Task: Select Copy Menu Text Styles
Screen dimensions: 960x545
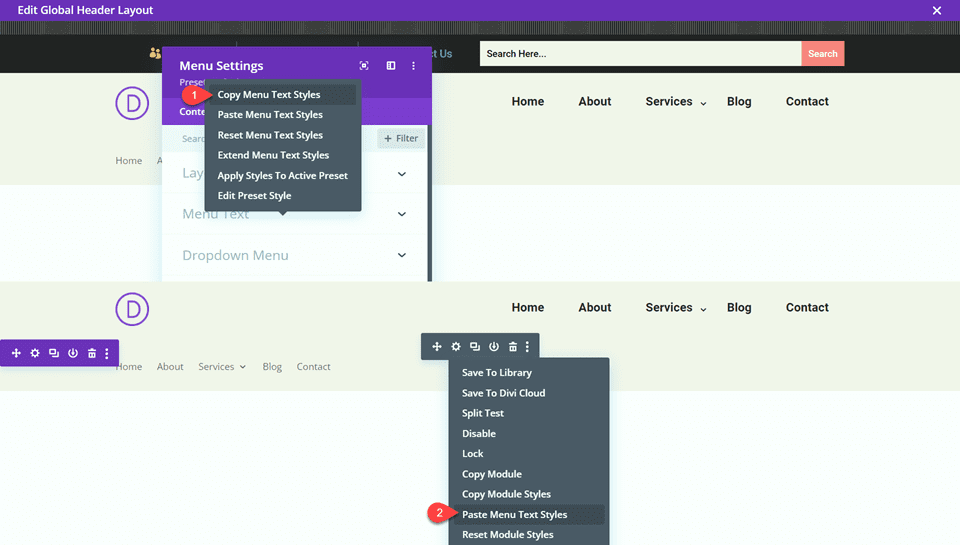Action: click(x=269, y=95)
